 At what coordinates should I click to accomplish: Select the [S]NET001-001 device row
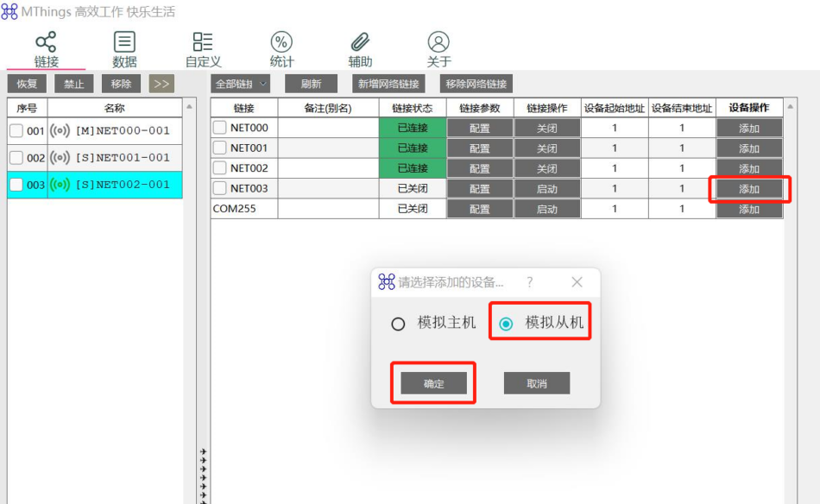(x=95, y=157)
